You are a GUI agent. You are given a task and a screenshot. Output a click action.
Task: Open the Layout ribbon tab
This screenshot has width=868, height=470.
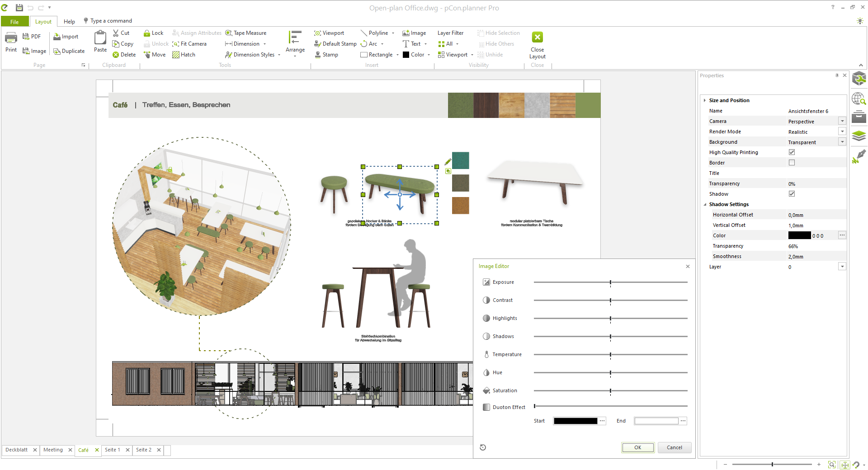[x=43, y=22]
